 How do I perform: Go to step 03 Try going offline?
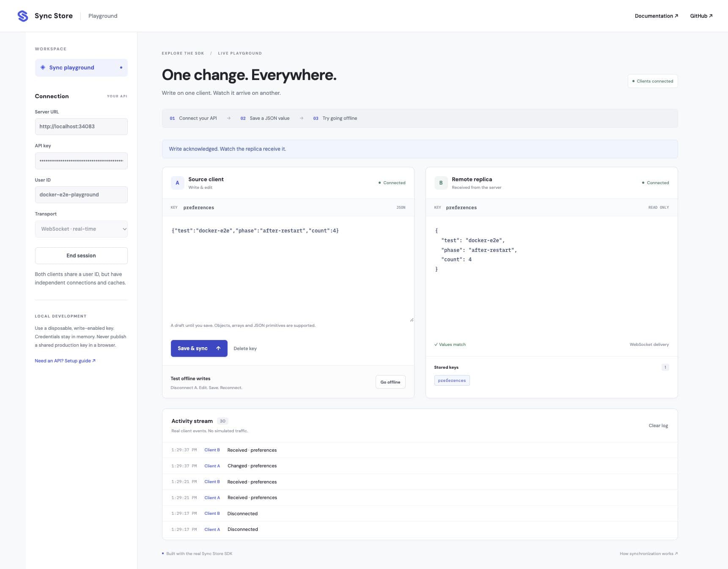[x=335, y=118]
